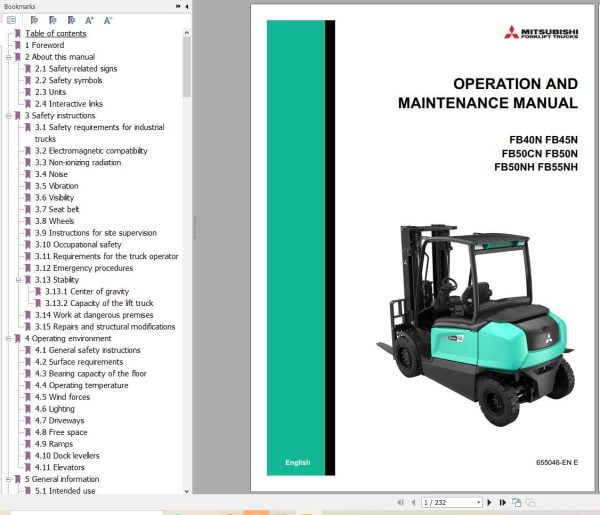
Task: Jump to the first page
Action: [x=400, y=502]
